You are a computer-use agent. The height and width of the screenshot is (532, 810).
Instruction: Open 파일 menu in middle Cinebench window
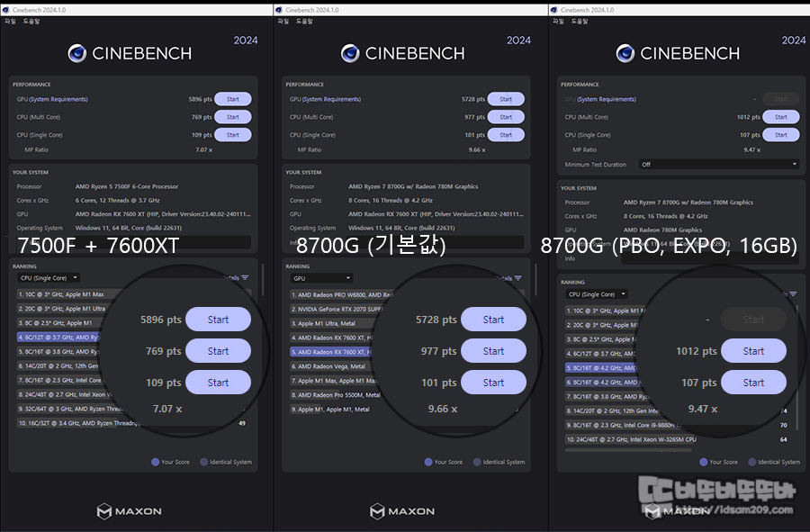(283, 22)
